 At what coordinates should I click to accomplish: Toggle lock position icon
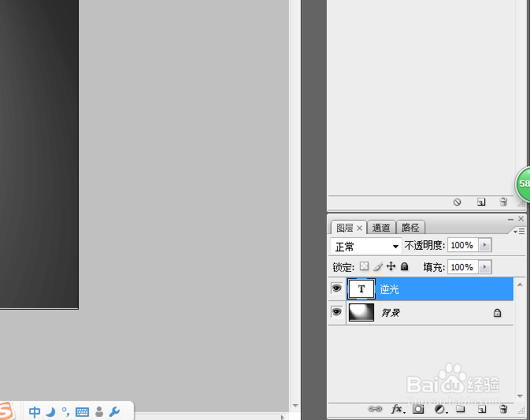tap(391, 266)
